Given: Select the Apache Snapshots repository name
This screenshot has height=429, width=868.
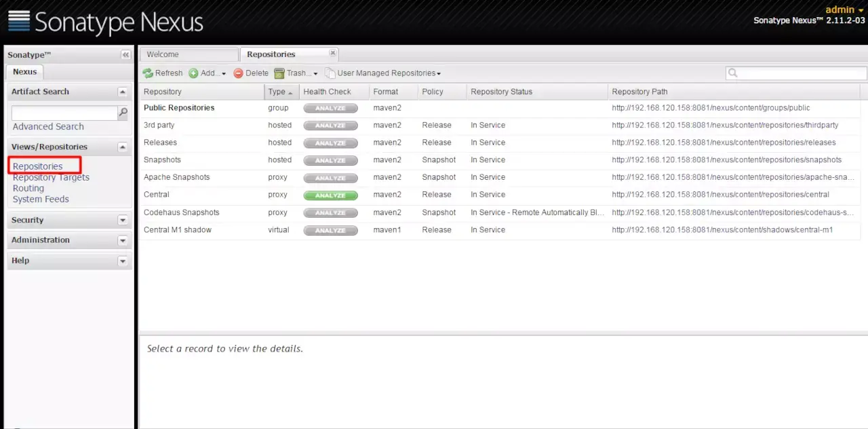Looking at the screenshot, I should (176, 177).
